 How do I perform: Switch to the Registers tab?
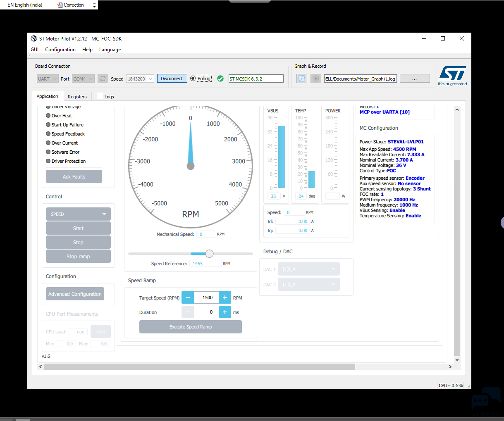(77, 96)
